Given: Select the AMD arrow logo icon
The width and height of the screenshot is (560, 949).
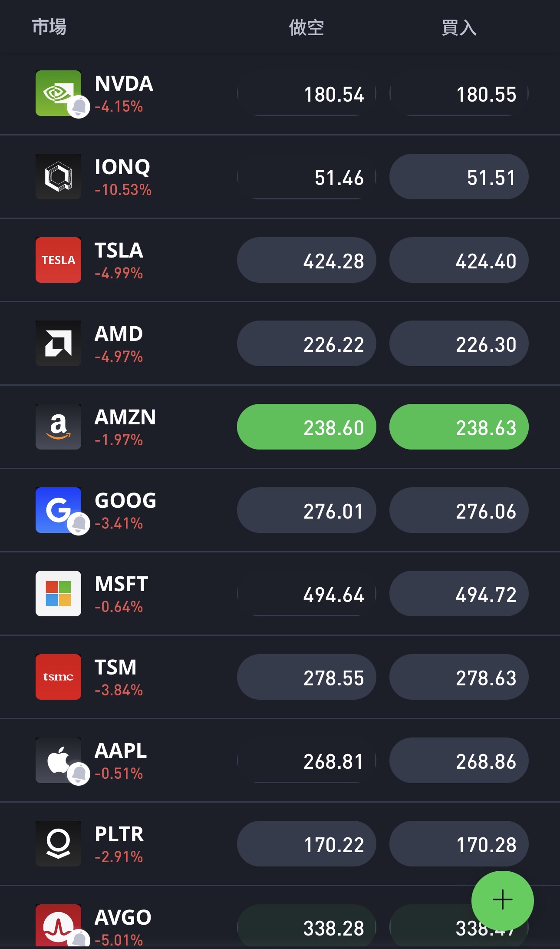Looking at the screenshot, I should pyautogui.click(x=58, y=343).
